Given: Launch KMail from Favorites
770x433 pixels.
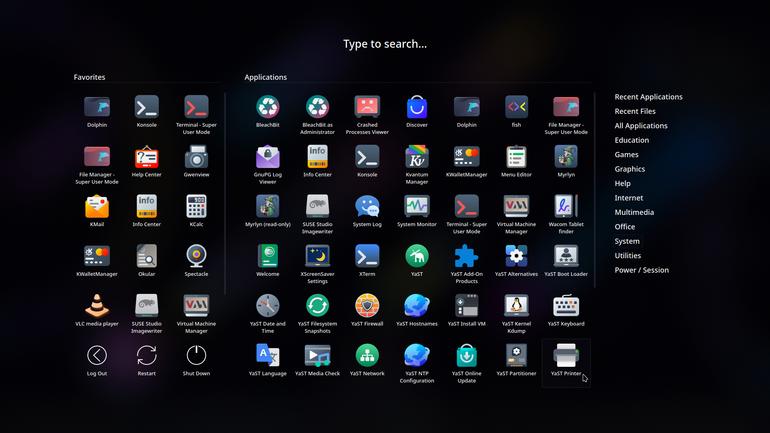Looking at the screenshot, I should pos(97,211).
